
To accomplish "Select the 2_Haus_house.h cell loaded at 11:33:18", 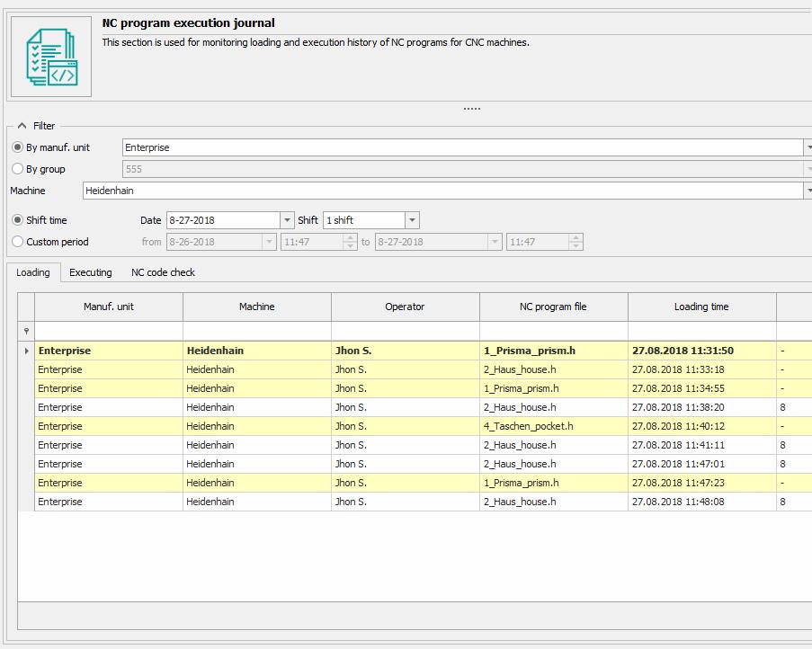I will [x=554, y=369].
